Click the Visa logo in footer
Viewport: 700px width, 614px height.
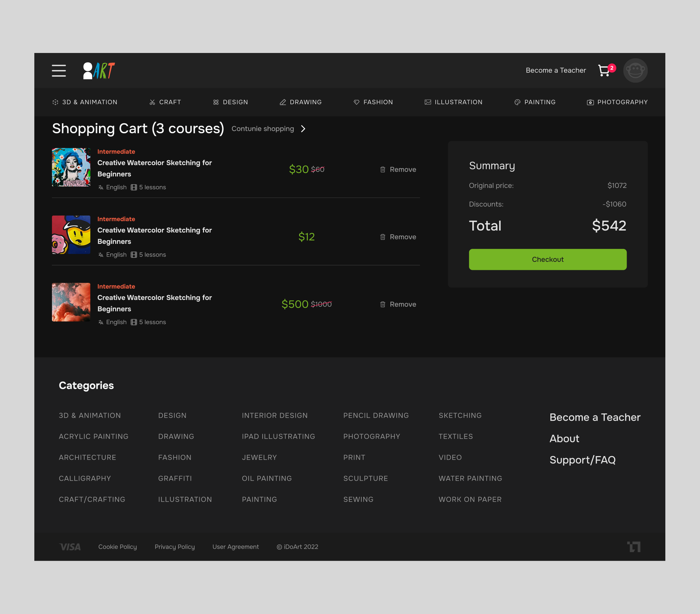click(70, 547)
